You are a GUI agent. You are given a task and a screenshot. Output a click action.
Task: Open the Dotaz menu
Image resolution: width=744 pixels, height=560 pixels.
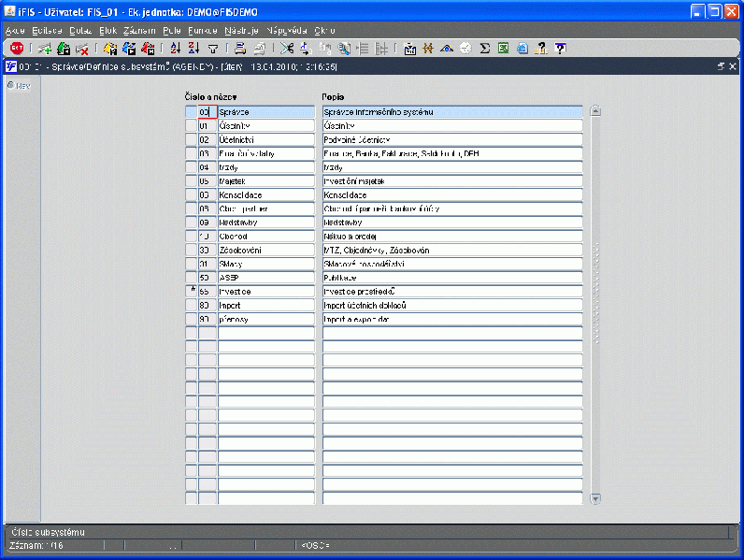click(x=80, y=30)
